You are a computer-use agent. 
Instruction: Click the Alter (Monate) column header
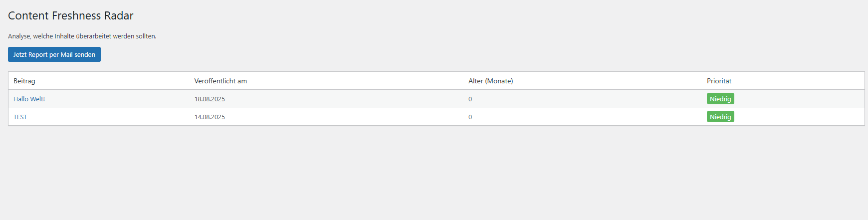tap(490, 81)
